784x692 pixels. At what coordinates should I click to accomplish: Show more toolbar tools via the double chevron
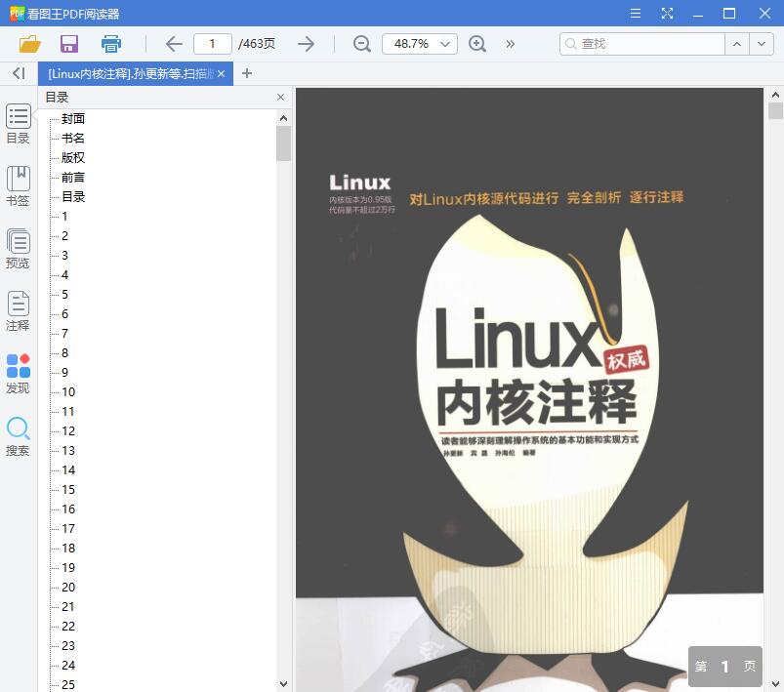(x=510, y=44)
